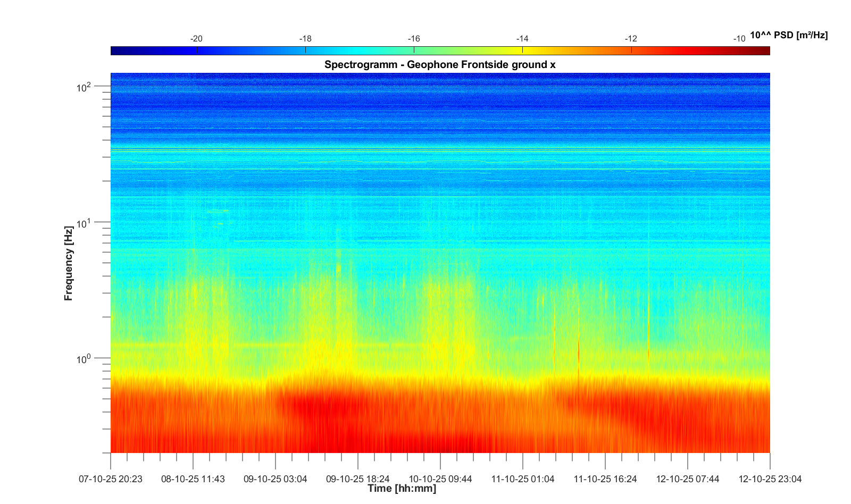Click the 10-10-25 09:44 time tick label

click(440, 479)
